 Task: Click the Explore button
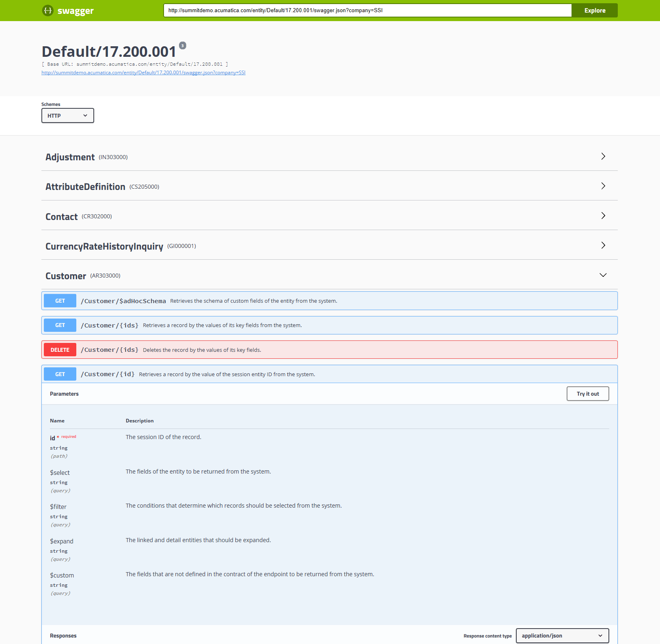[595, 11]
